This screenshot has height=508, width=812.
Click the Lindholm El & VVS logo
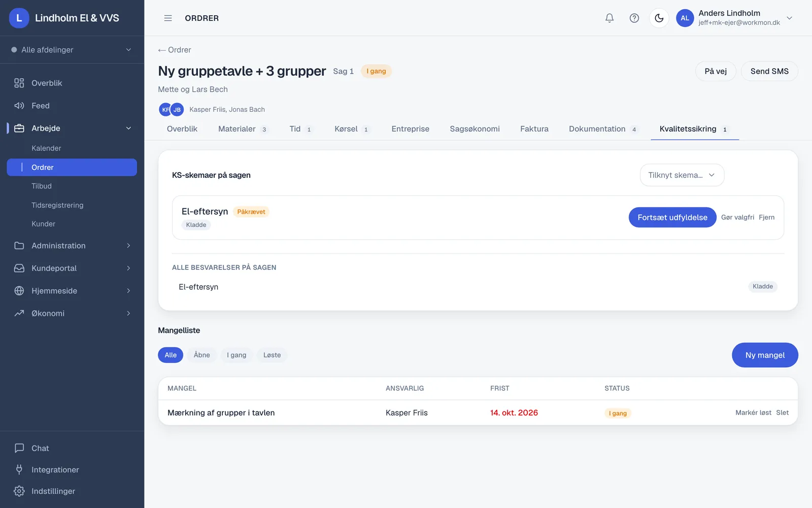[19, 18]
